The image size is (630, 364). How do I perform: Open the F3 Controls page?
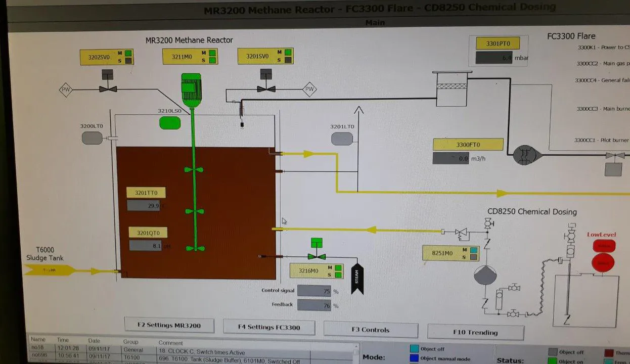point(371,330)
